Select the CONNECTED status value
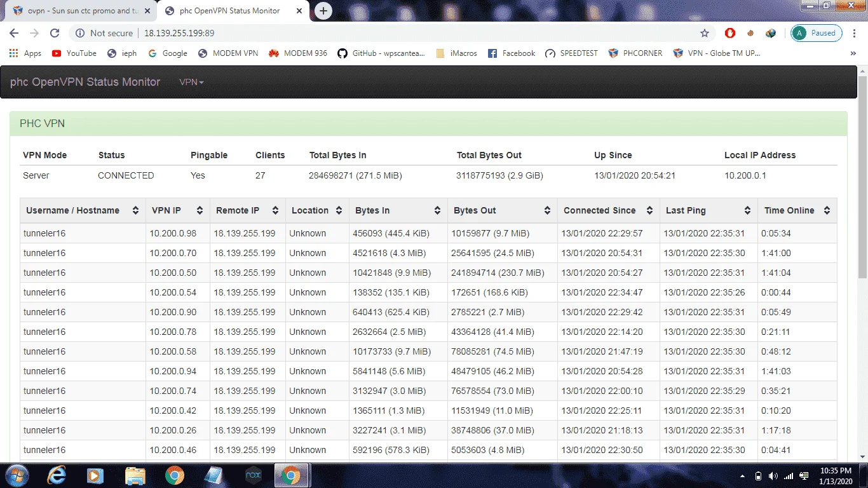Image resolution: width=868 pixels, height=488 pixels. [x=126, y=175]
